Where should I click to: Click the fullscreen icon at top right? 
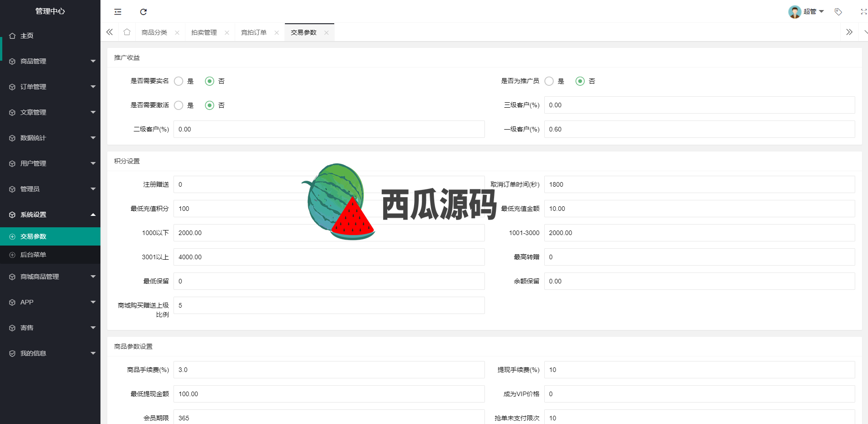(864, 12)
